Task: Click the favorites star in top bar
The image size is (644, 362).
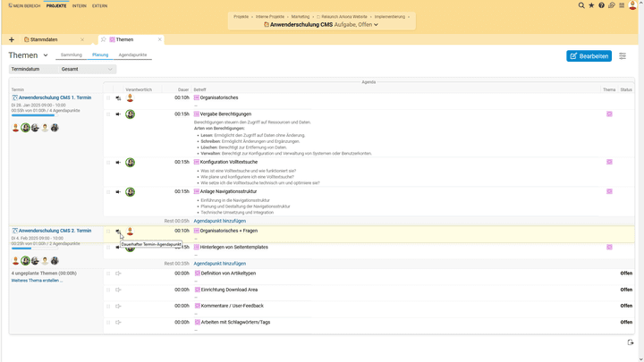Action: (591, 5)
